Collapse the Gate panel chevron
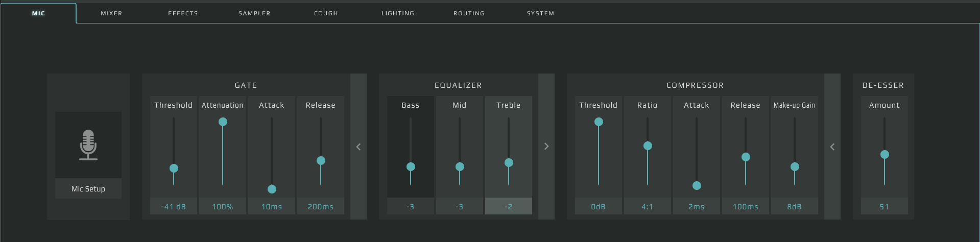Image resolution: width=980 pixels, height=242 pixels. 358,147
